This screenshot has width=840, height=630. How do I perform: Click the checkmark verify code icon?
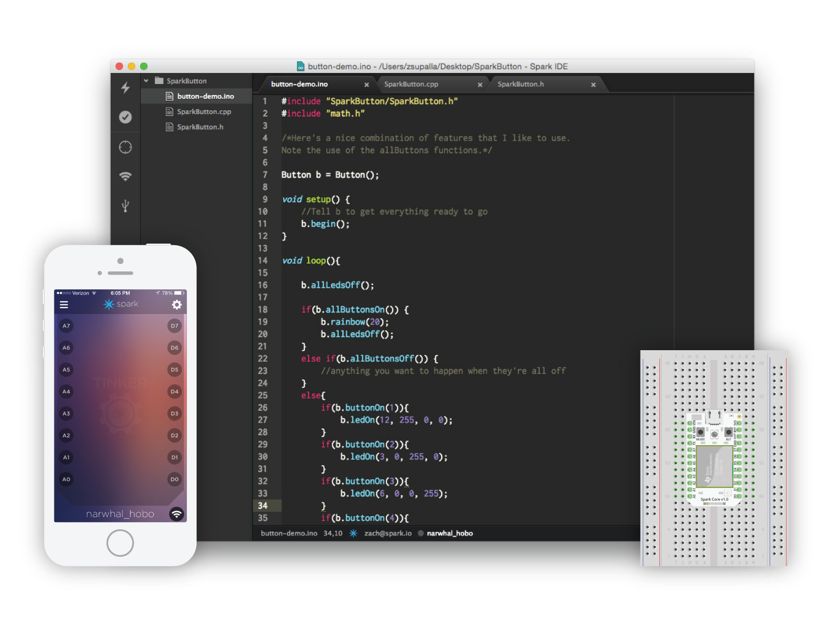[x=125, y=117]
